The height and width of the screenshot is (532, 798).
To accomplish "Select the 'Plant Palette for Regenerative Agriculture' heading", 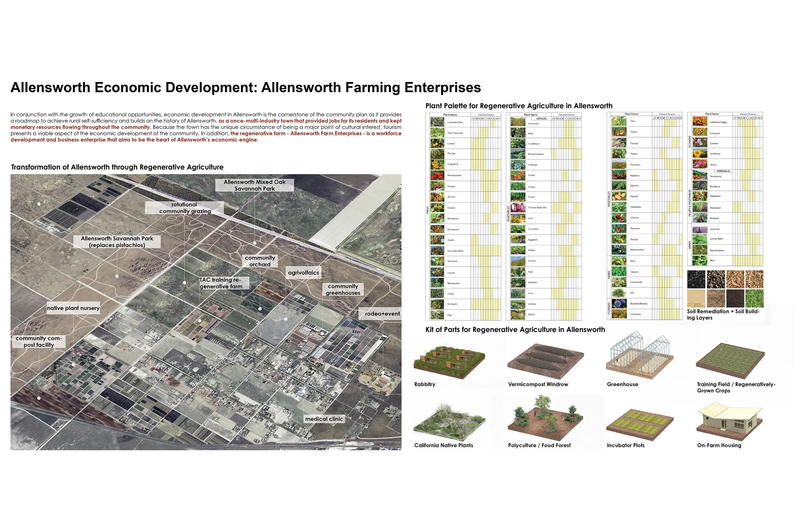I will pos(519,106).
